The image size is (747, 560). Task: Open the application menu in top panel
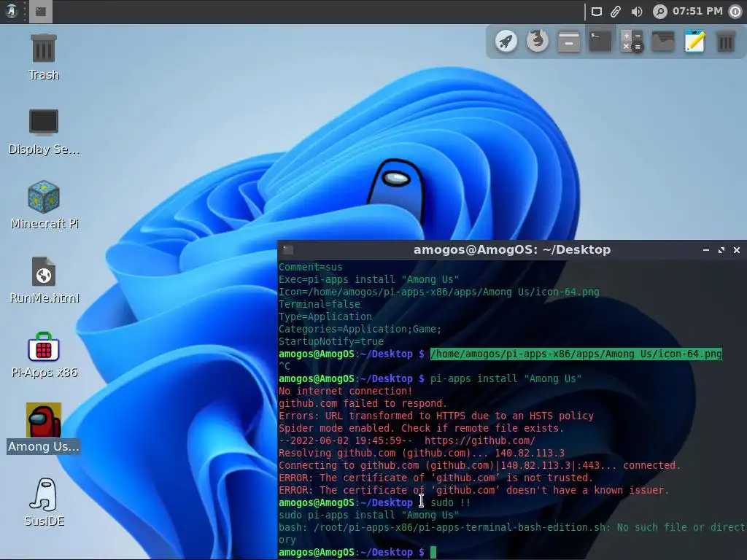tap(12, 12)
